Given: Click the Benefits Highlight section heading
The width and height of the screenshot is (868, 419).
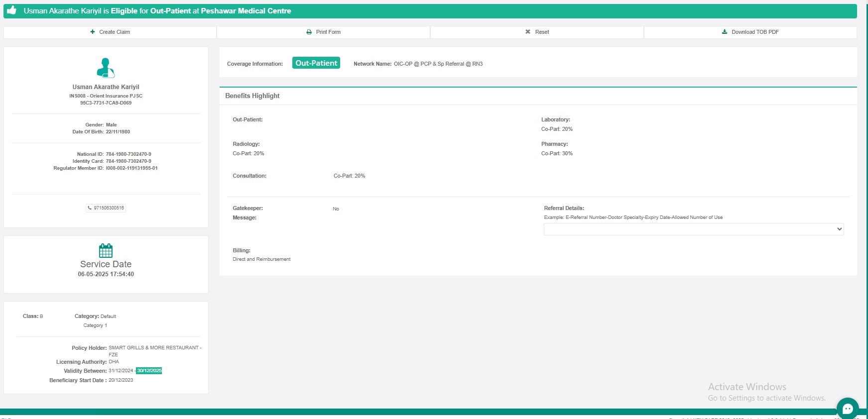Looking at the screenshot, I should tap(252, 96).
